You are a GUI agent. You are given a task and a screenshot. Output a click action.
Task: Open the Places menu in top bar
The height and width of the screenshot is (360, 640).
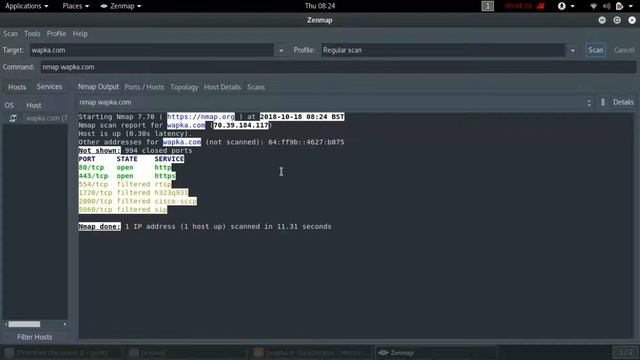[x=76, y=6]
